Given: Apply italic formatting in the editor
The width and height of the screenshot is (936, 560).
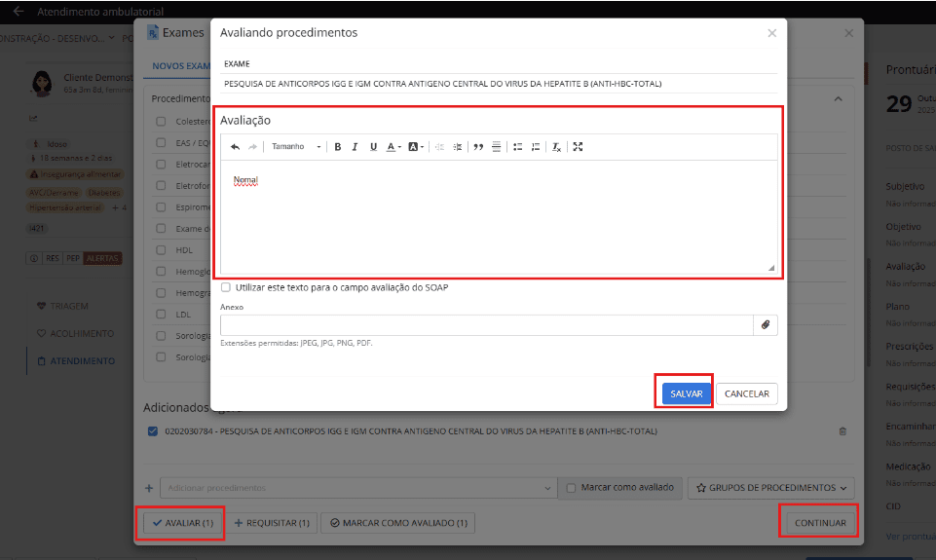Looking at the screenshot, I should tap(356, 147).
